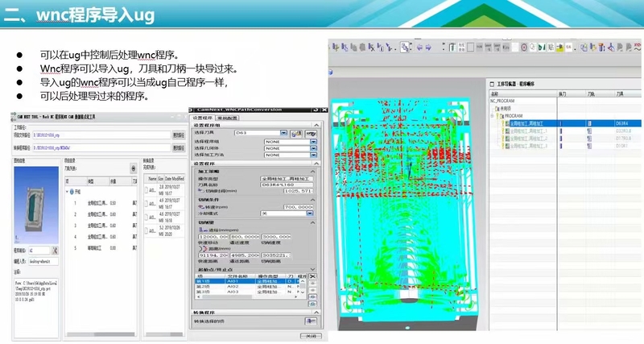Collapse the 设置程序组 section chevron

pos(316,125)
